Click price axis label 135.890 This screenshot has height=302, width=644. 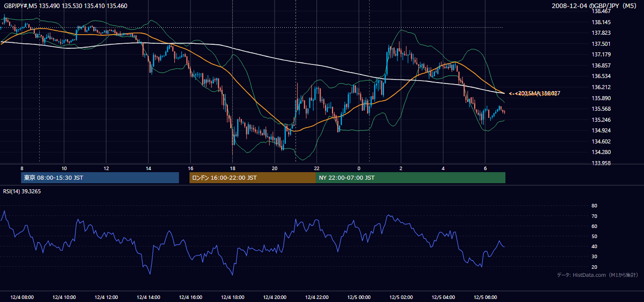coord(601,98)
